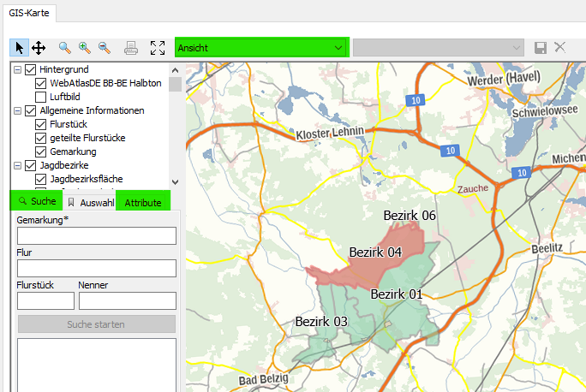The height and width of the screenshot is (392, 586).
Task: Click the zoom out magnifier
Action: pos(105,48)
